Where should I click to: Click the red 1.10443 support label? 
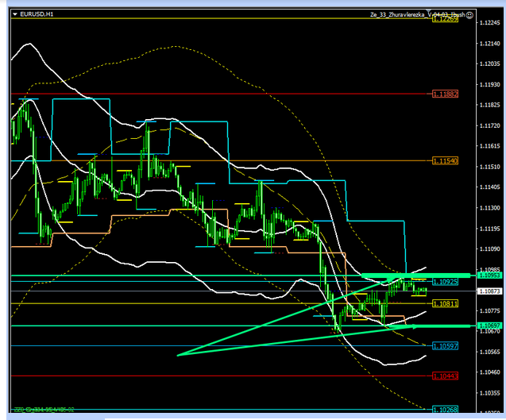446,376
